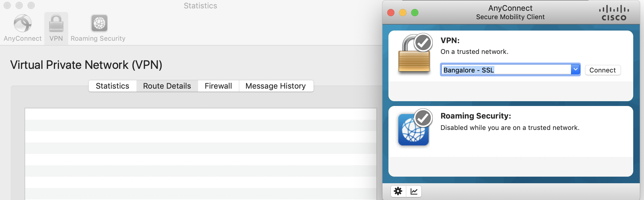Open the AnyConnect toolbar icon
Screen dimensions: 644x200
22,23
